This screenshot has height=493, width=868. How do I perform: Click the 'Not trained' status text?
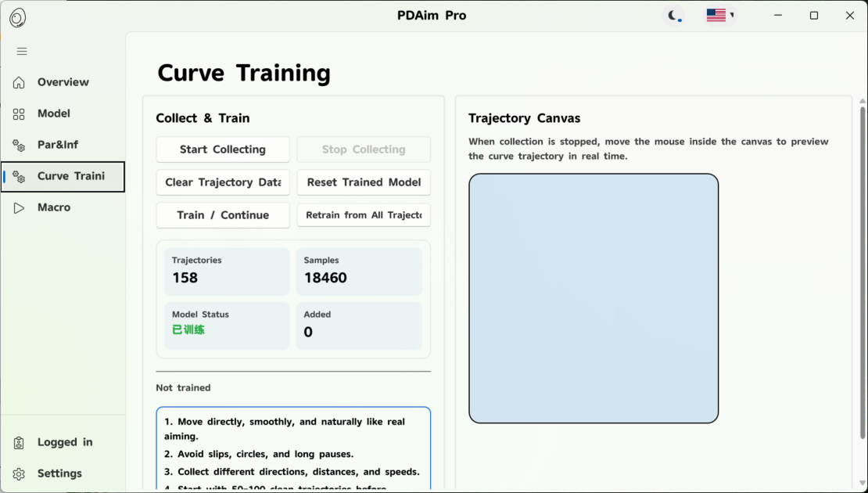point(183,388)
